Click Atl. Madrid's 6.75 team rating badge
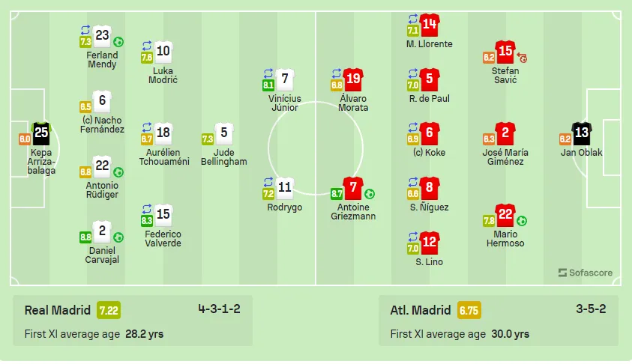The width and height of the screenshot is (632, 364). coord(469,310)
